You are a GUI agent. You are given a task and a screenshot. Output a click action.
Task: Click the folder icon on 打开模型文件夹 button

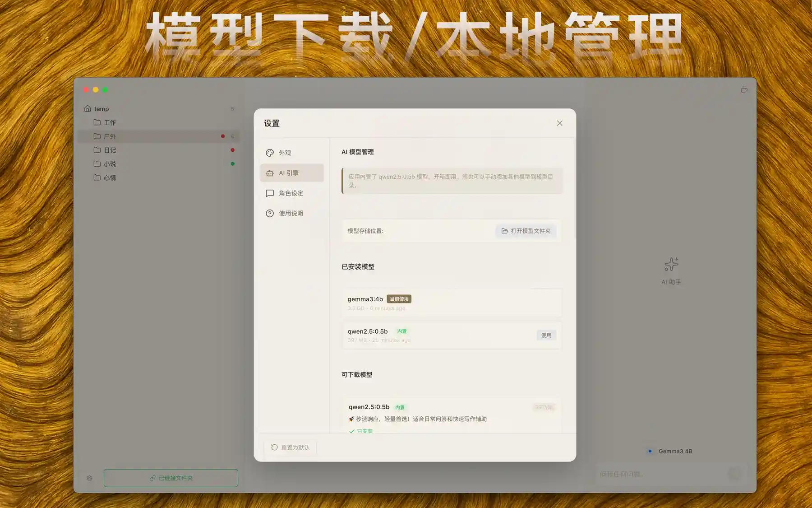coord(505,231)
